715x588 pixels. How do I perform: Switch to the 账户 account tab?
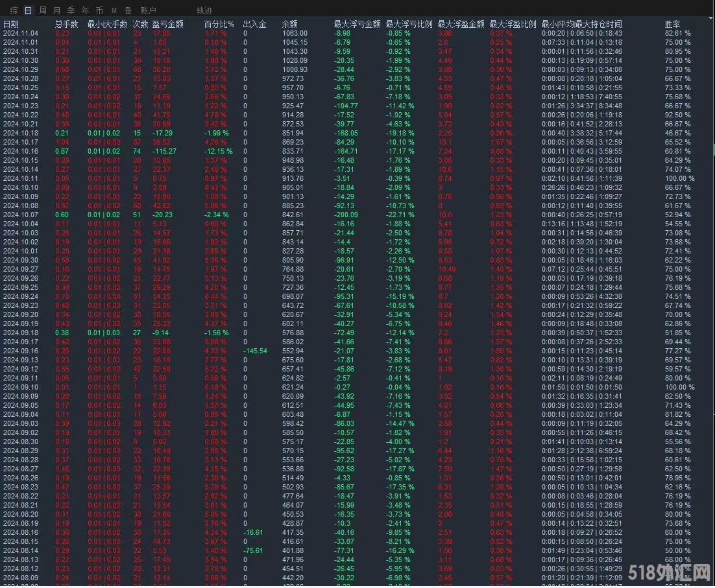(x=148, y=10)
